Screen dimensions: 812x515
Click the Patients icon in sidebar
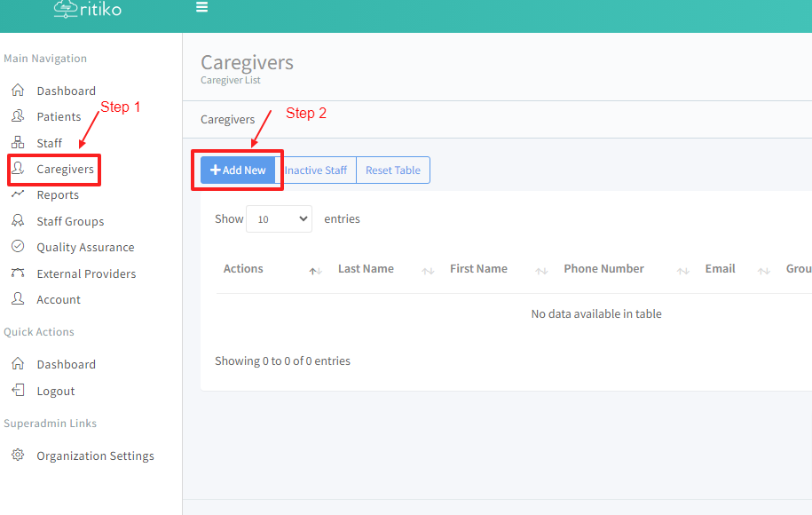tap(18, 116)
